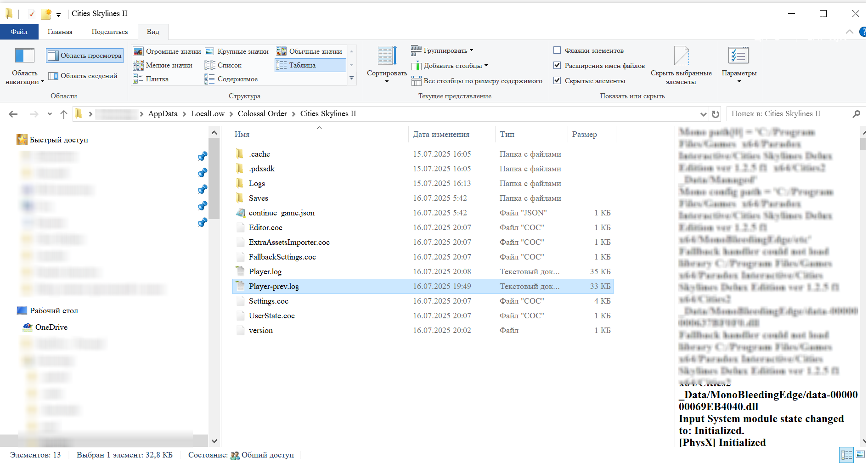This screenshot has height=463, width=868.
Task: Toggle the Область сведений details pane
Action: (83, 76)
